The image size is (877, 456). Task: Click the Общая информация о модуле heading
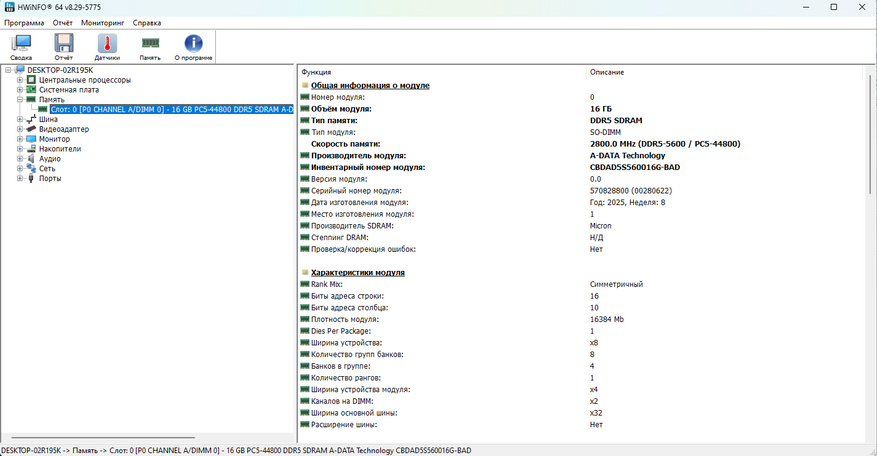370,86
